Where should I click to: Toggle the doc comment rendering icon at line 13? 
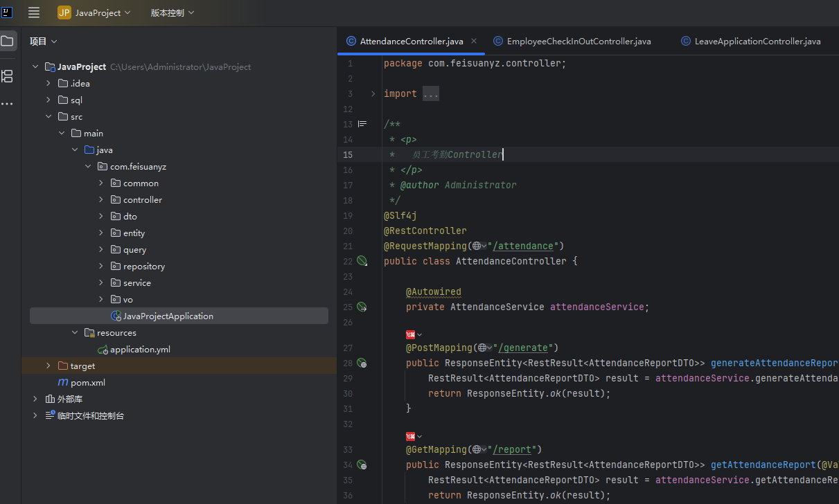(362, 125)
